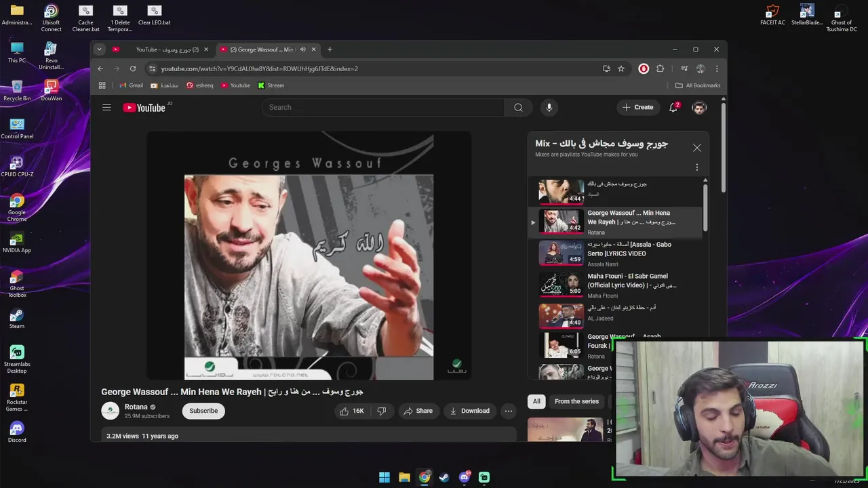This screenshot has height=488, width=868.
Task: Mute the George Wassouf tab audio
Action: tap(302, 49)
